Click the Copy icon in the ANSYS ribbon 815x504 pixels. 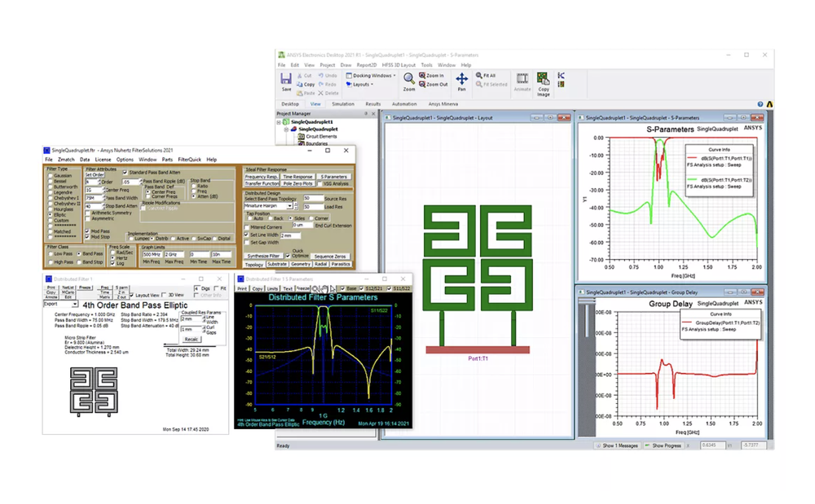300,84
